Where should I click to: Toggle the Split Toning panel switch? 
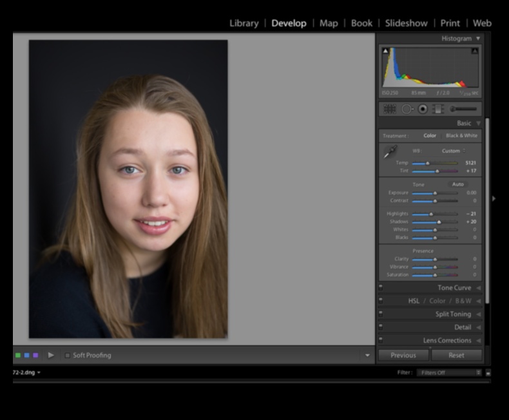click(x=381, y=314)
